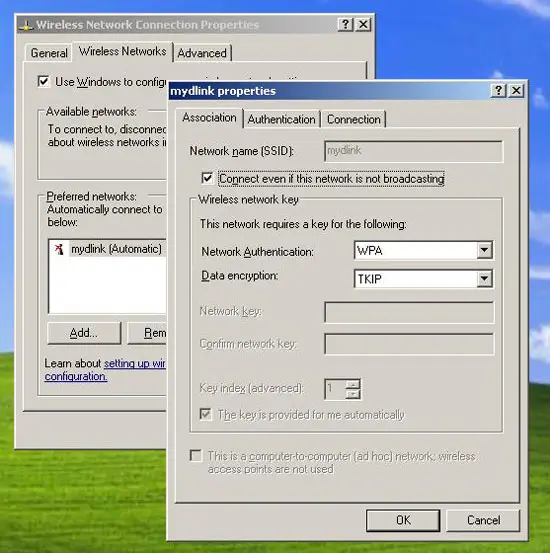Click the help question mark in mydlink properties
Screen dimensions: 550x553
click(x=498, y=91)
